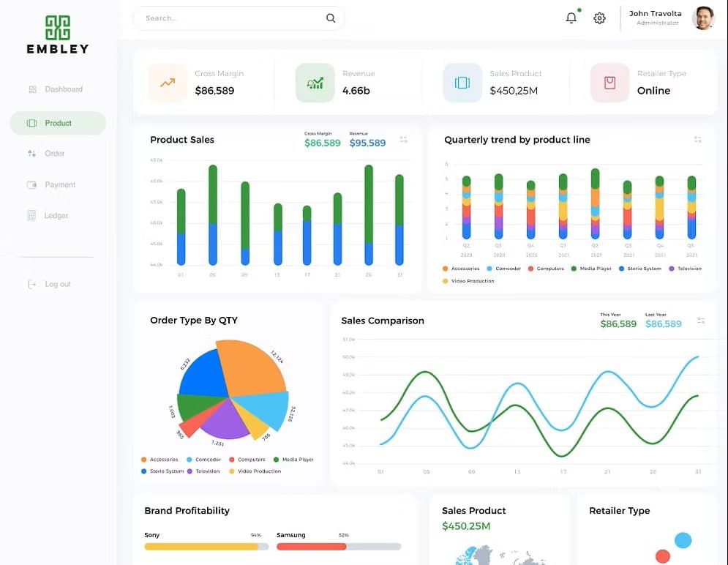Switch to the Dashboard menu entry
Screen dimensions: 728x565
62,89
